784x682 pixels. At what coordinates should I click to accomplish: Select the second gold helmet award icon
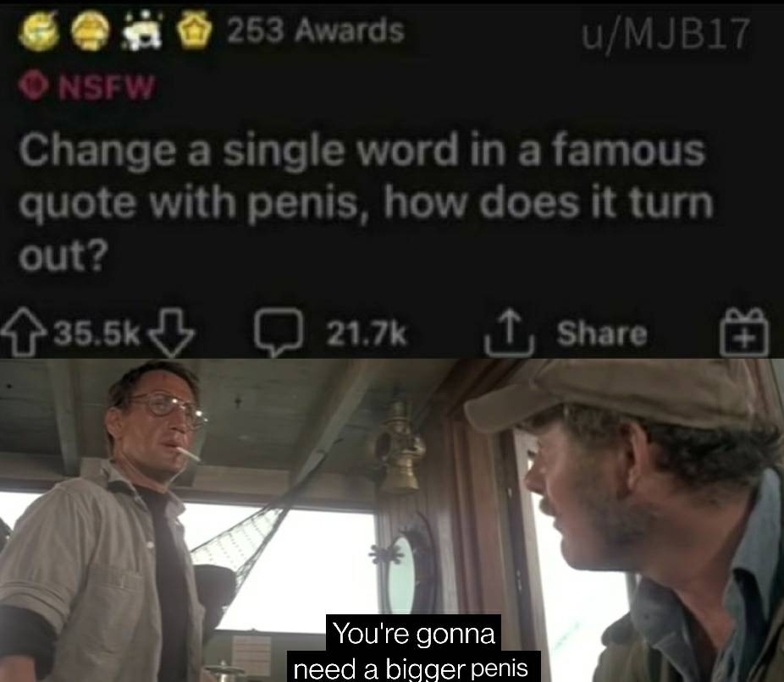(90, 32)
